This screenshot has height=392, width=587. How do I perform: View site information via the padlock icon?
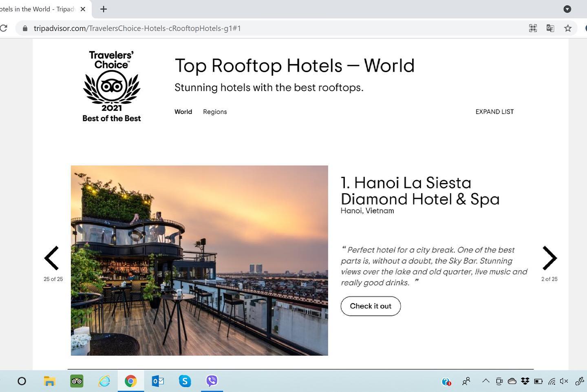click(x=24, y=28)
